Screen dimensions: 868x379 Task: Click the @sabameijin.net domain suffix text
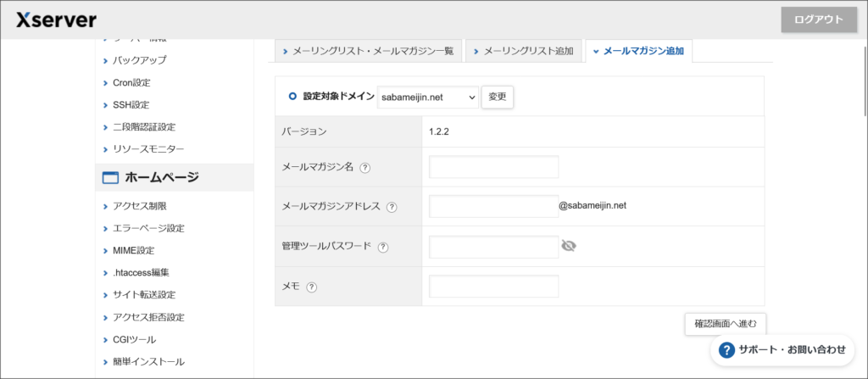(593, 205)
